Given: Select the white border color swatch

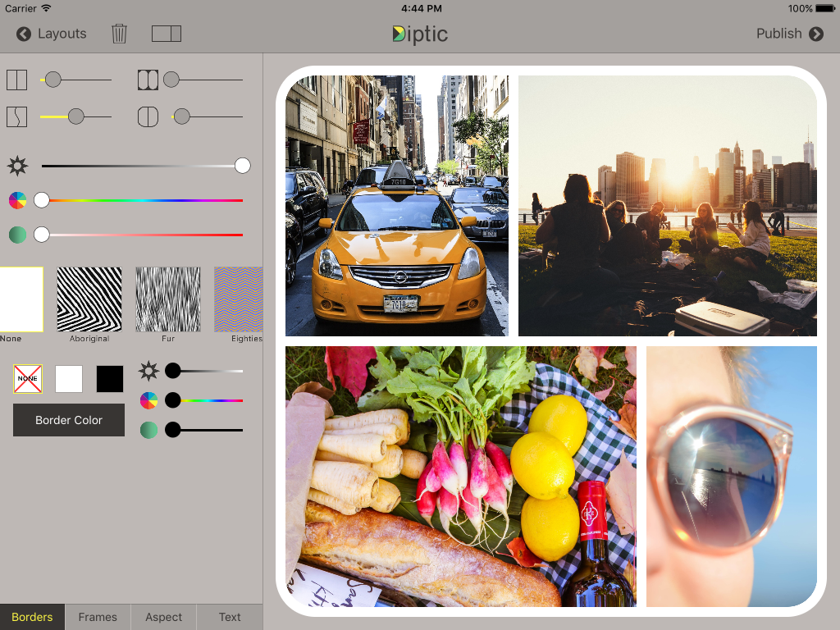Looking at the screenshot, I should (x=69, y=379).
